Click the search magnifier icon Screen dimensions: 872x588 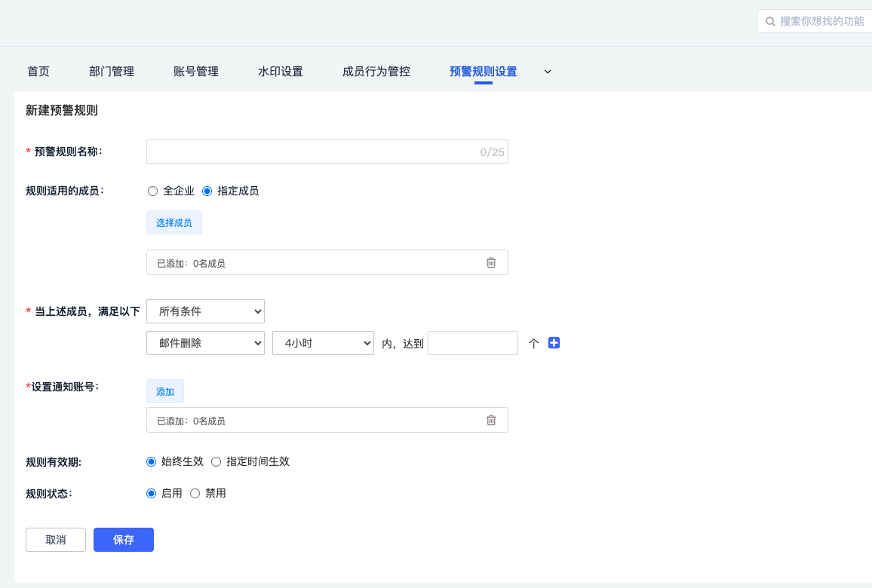(x=770, y=22)
